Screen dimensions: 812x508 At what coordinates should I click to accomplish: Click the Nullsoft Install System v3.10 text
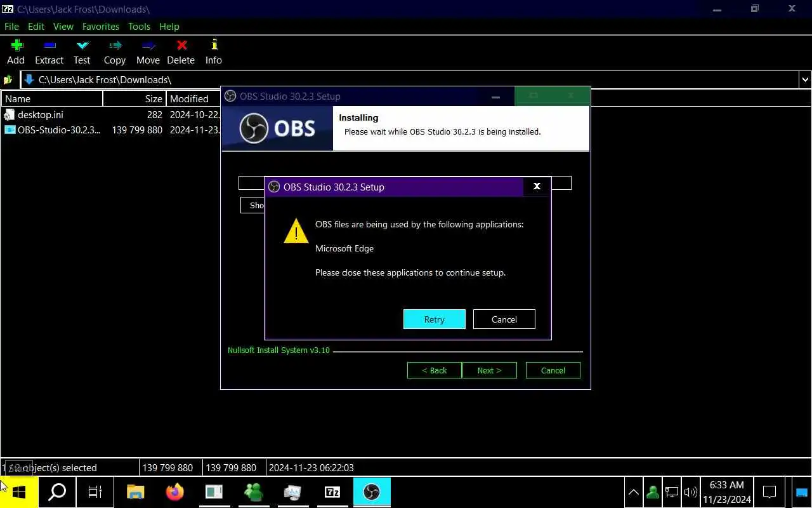[279, 351]
